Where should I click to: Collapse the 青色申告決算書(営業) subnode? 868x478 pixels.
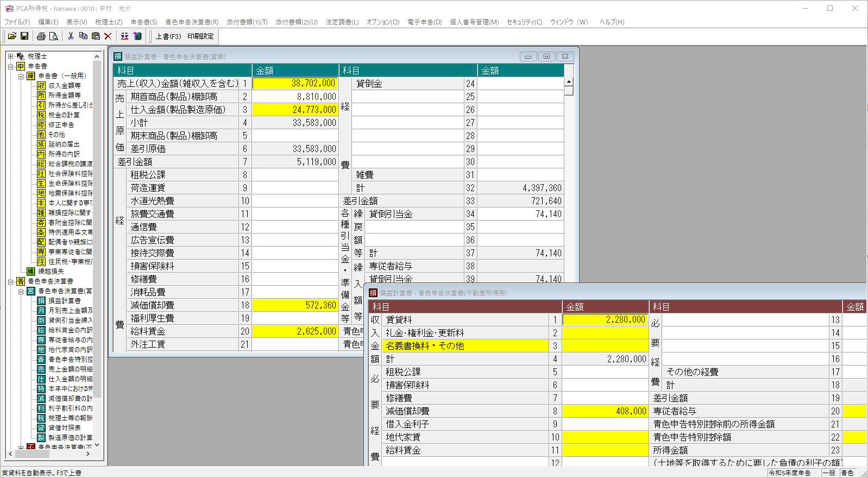(x=21, y=291)
